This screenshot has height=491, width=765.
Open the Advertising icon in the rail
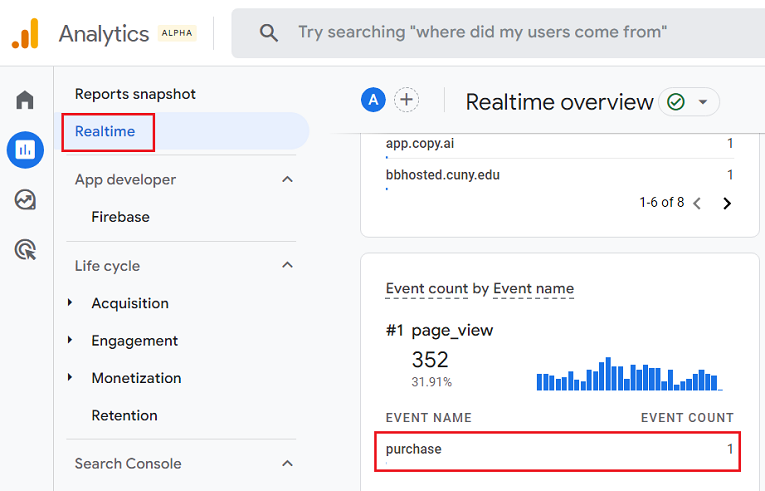pos(25,249)
